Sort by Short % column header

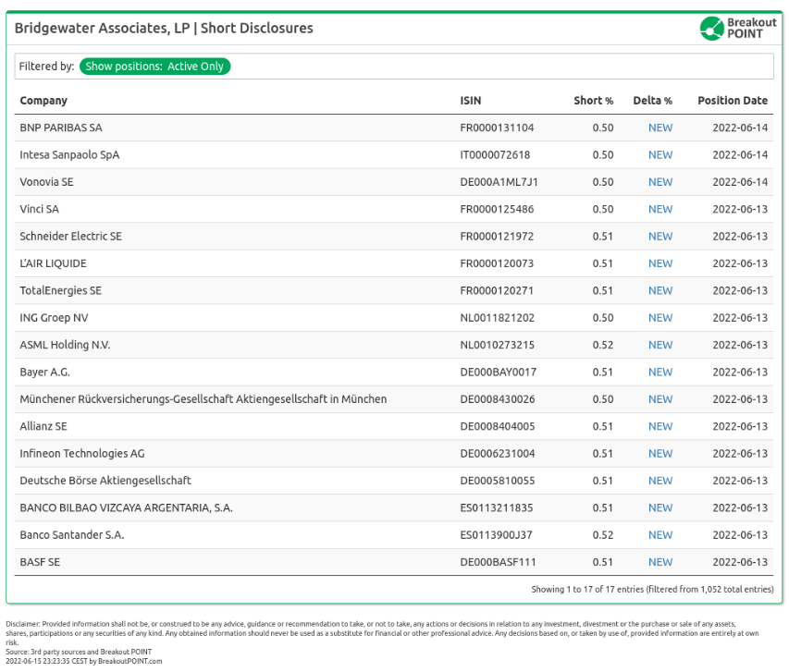coord(593,101)
